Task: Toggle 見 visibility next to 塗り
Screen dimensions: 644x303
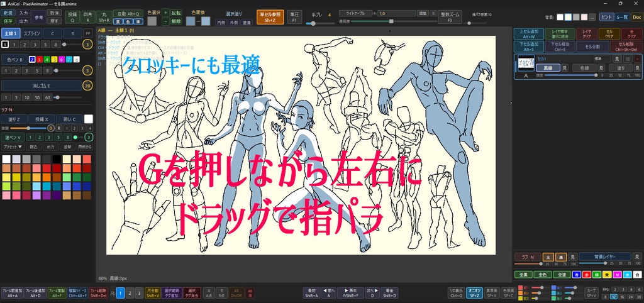Action: [636, 68]
